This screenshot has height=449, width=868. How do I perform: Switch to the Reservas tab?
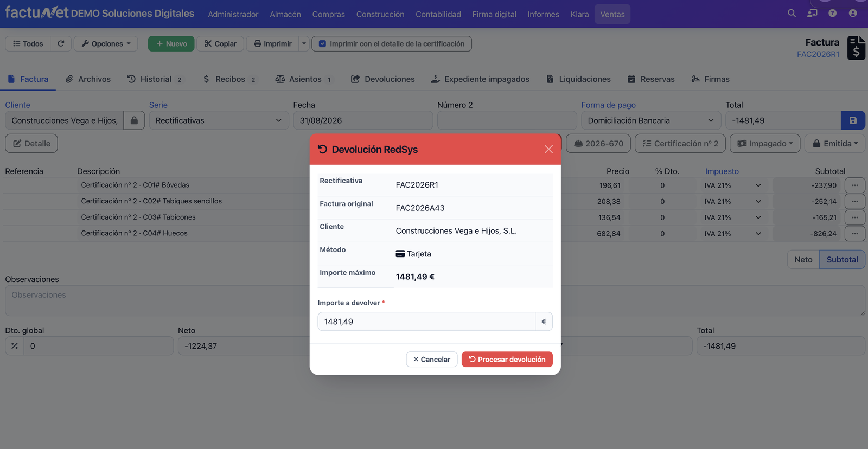pos(651,79)
